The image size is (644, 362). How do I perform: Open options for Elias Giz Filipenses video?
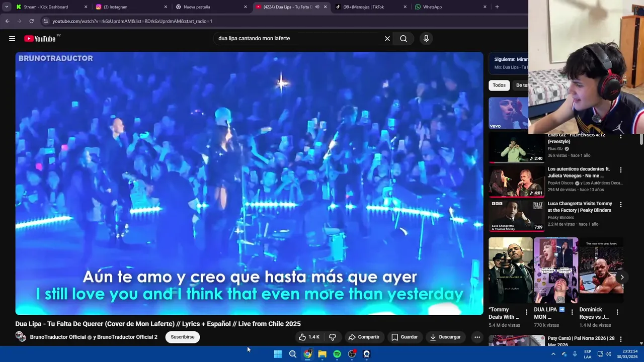click(x=621, y=136)
